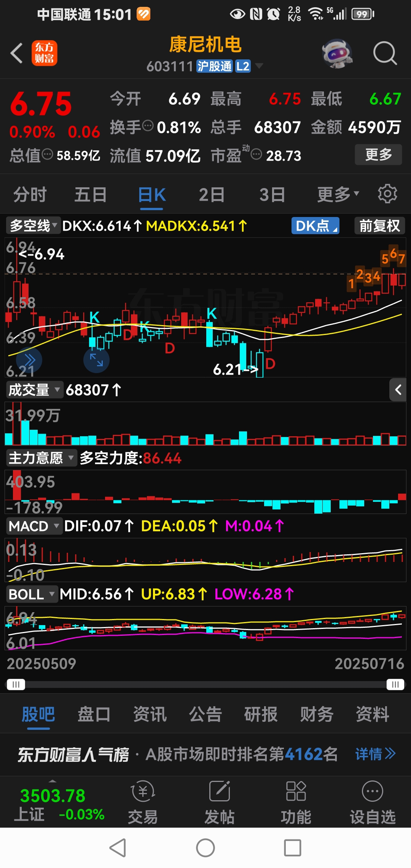Viewport: 411px width, 868px height.
Task: Tap the search magnifier icon
Action: click(x=385, y=53)
